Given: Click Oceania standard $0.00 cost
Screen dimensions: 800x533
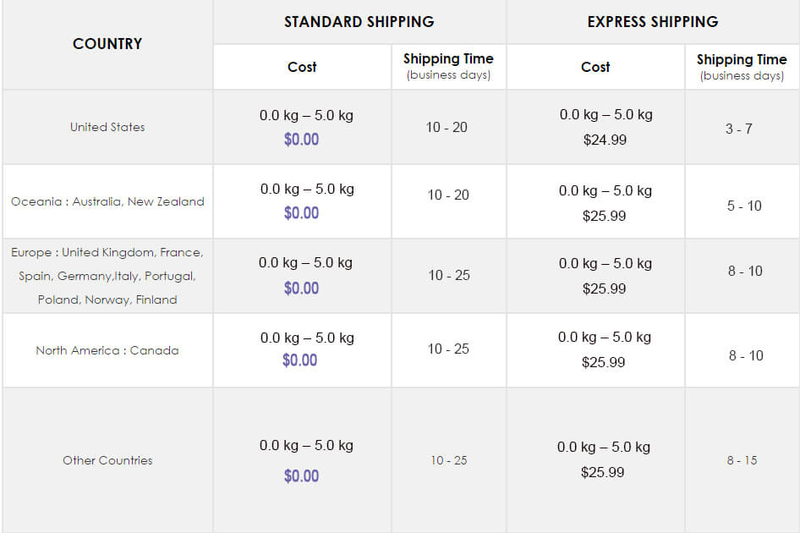Looking at the screenshot, I should (301, 213).
